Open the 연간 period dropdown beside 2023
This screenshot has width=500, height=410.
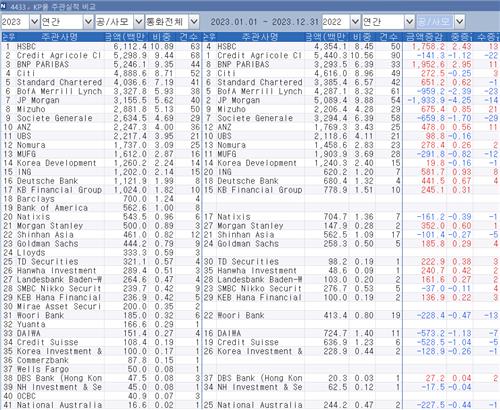tap(88, 22)
